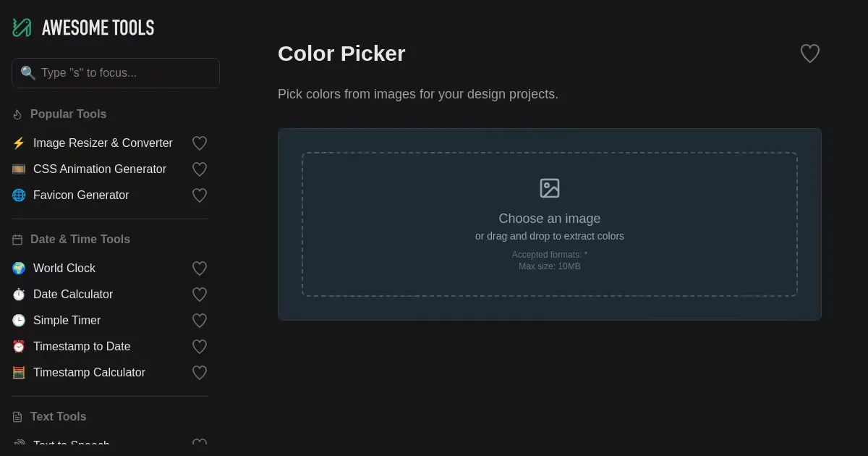The width and height of the screenshot is (868, 456).
Task: Open Image Resizer & Converter tool
Action: pos(103,143)
